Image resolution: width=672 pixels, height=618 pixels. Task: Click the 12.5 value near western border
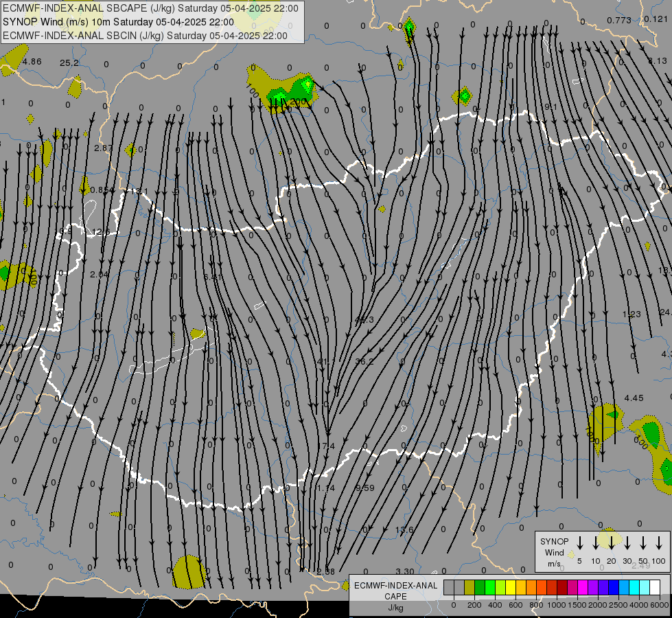point(101,232)
